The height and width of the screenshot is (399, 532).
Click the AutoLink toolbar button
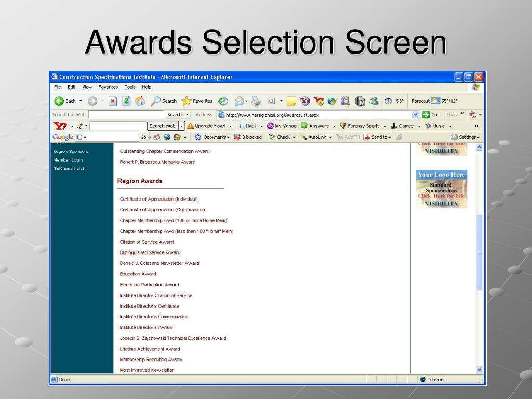tap(313, 137)
